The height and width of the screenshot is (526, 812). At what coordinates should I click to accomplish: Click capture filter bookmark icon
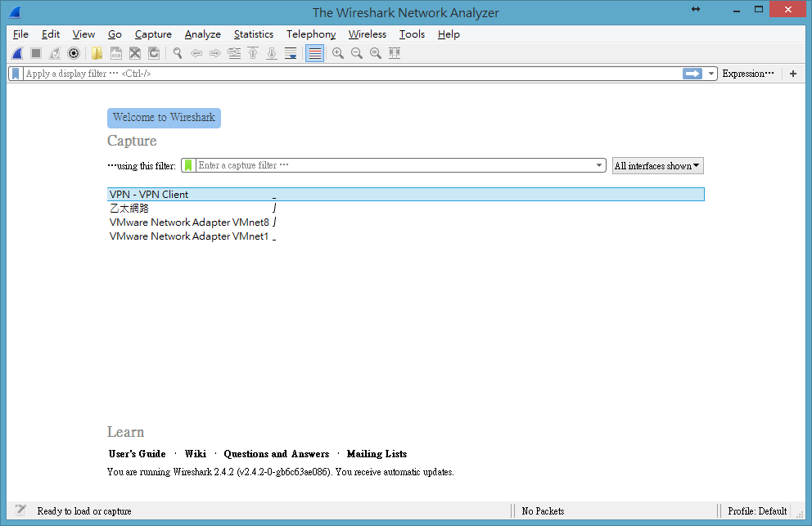188,166
